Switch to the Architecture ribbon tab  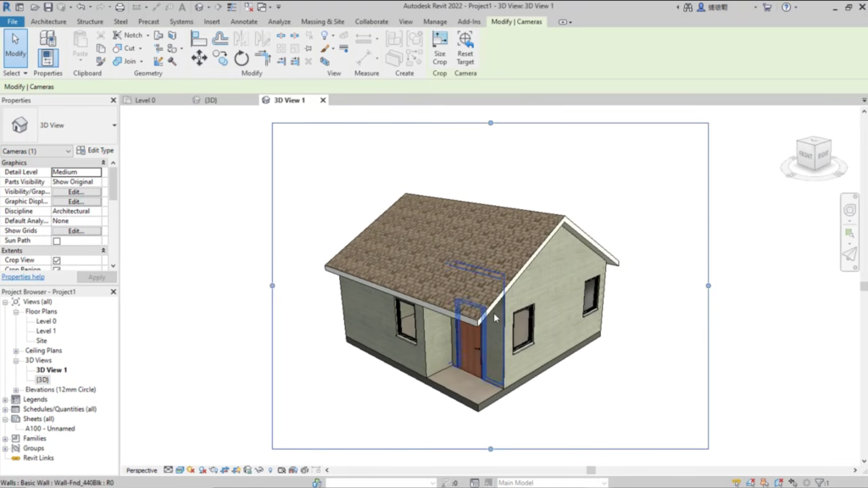pos(48,21)
